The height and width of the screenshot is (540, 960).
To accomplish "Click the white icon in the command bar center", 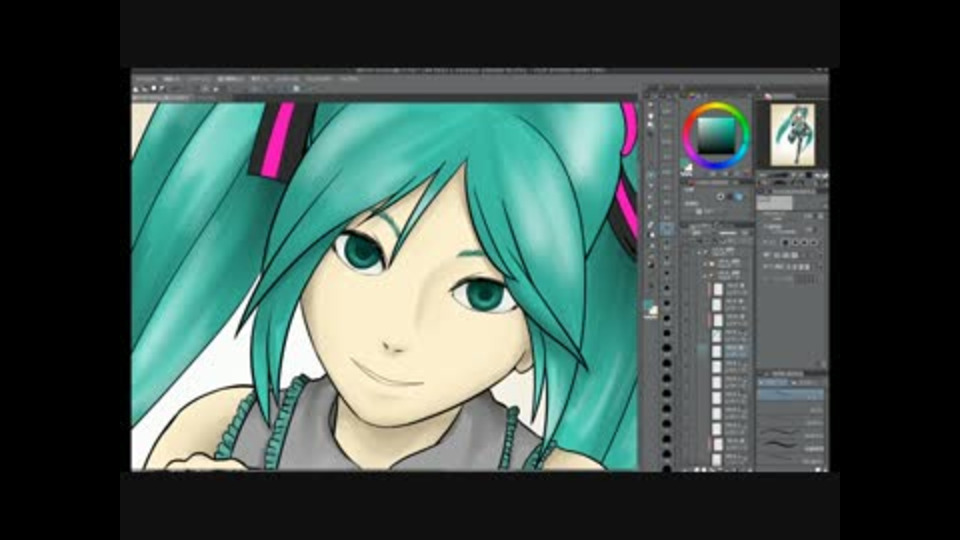I will pos(297,88).
